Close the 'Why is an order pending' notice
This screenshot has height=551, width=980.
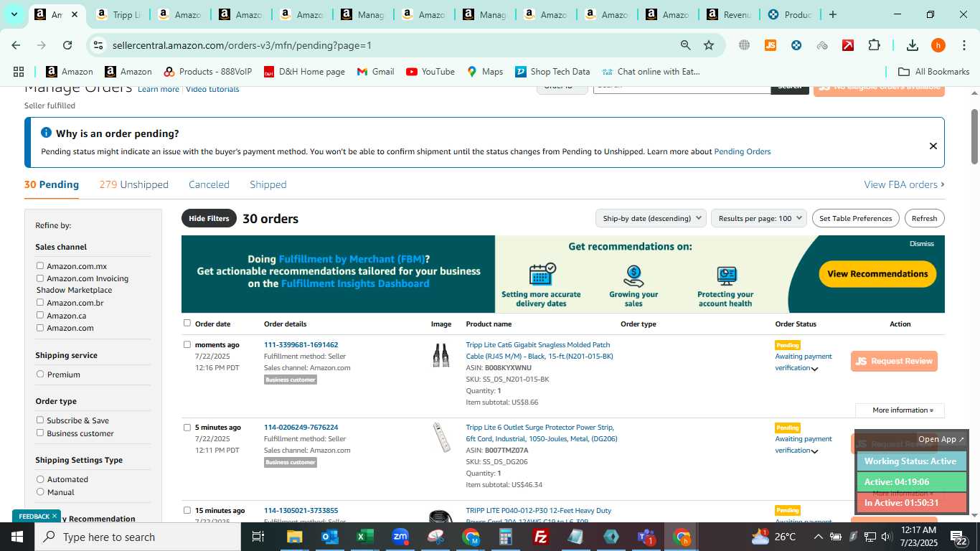pyautogui.click(x=933, y=146)
